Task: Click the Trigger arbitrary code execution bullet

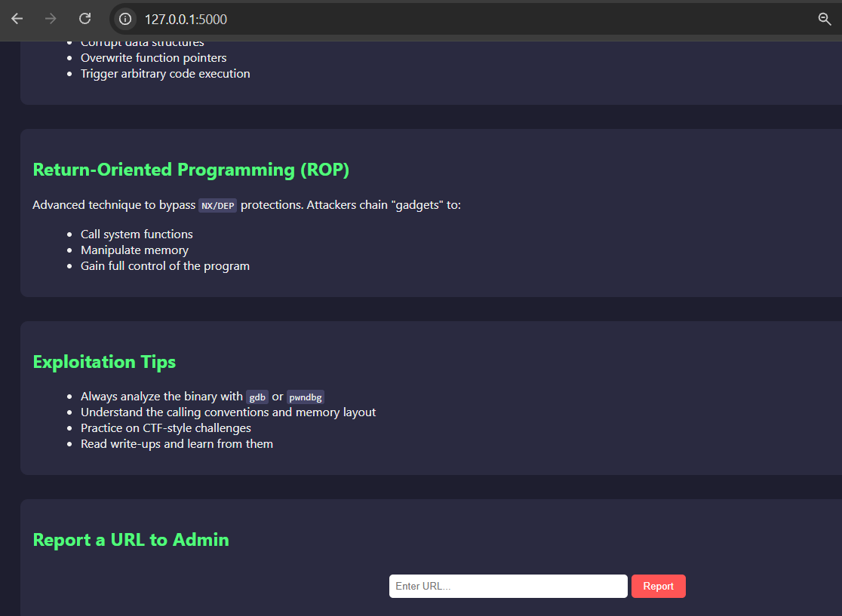Action: [x=165, y=74]
